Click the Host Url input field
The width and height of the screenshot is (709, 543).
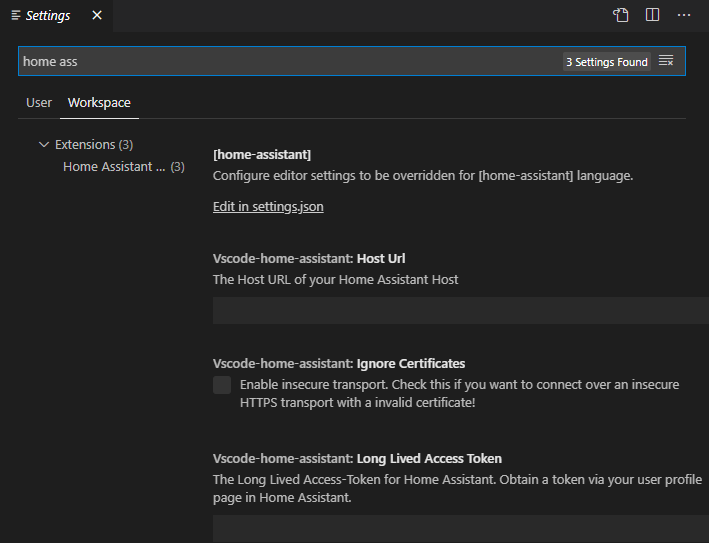[461, 311]
